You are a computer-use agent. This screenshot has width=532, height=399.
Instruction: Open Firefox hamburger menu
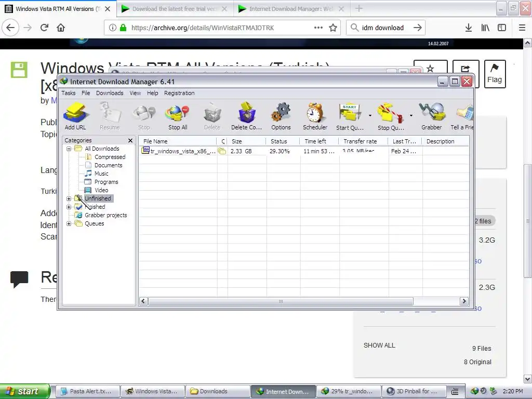[x=522, y=28]
